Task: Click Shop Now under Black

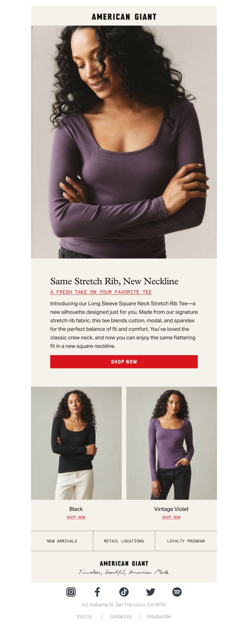Action: coord(76,517)
